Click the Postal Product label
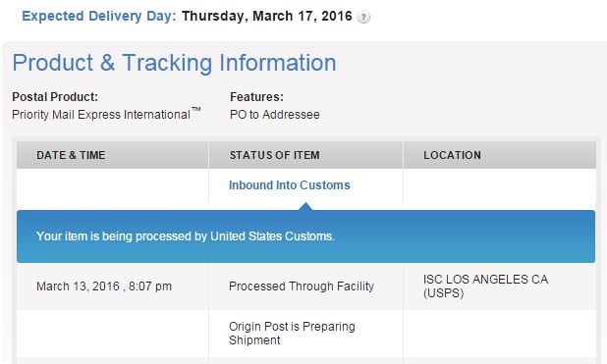Screen dimensions: 607x364 (x=55, y=97)
